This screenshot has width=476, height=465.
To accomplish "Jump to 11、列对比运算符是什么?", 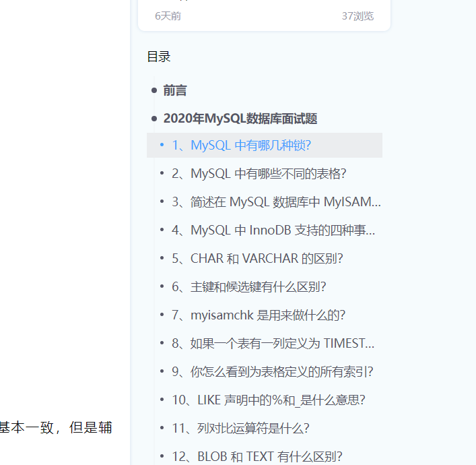I will tap(240, 428).
